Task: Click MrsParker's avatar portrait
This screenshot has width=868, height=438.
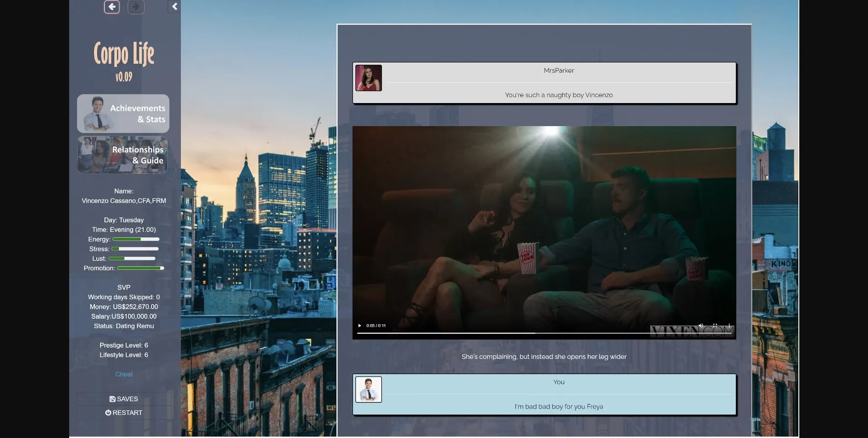Action: 368,78
